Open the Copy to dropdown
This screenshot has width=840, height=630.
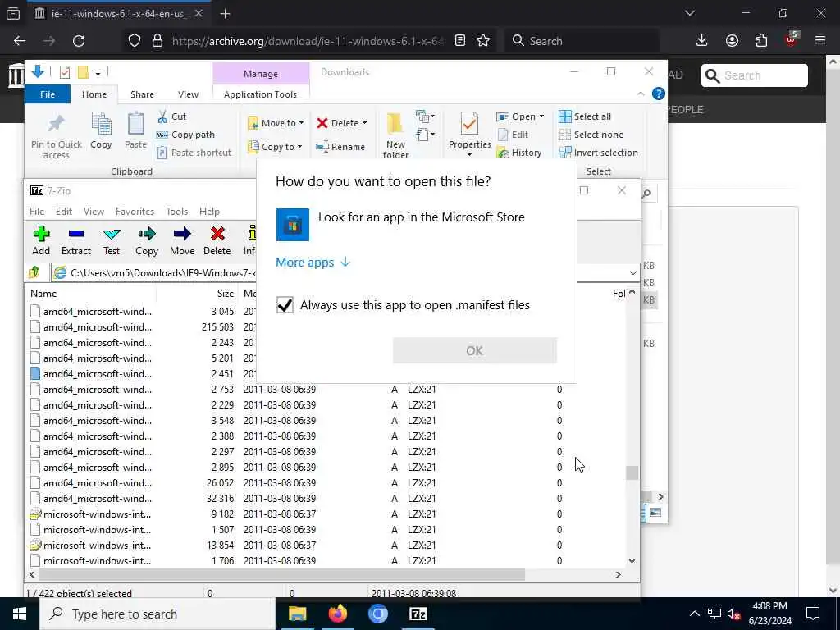275,147
